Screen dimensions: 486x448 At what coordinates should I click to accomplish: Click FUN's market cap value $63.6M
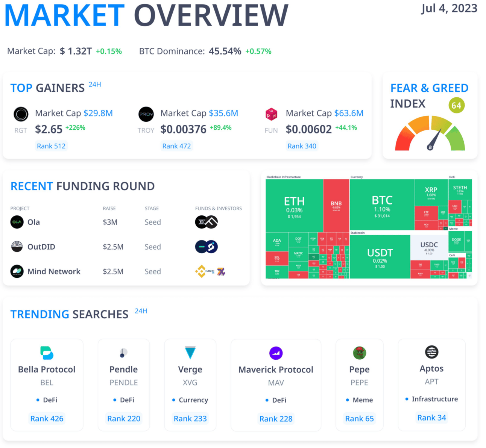[x=349, y=113]
